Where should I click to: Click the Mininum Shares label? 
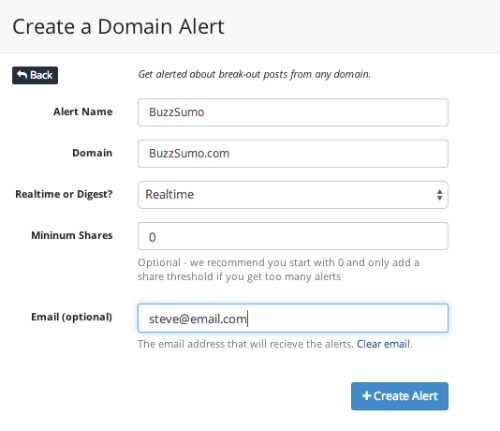[x=72, y=235]
